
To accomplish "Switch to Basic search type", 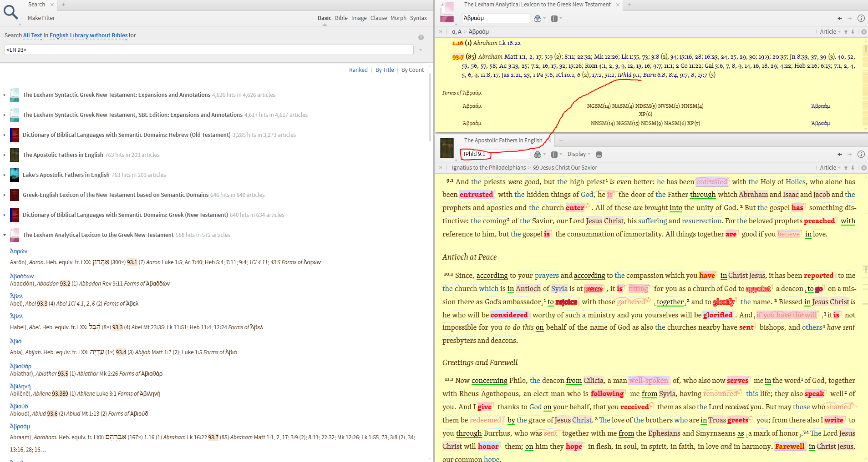I will 325,18.
